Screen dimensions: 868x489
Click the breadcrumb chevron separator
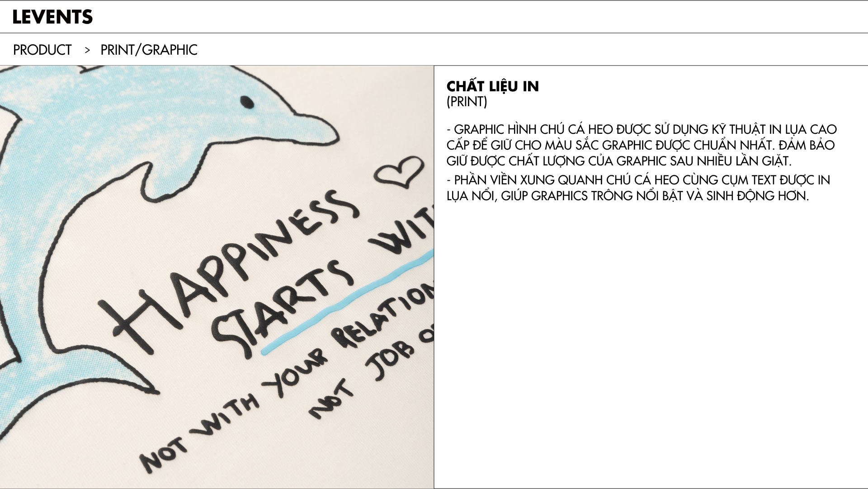click(x=87, y=50)
